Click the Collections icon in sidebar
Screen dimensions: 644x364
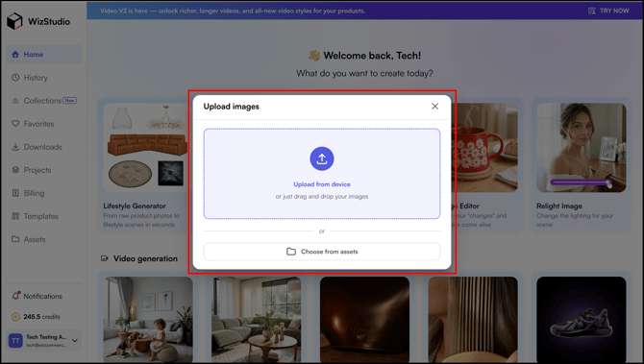point(15,101)
